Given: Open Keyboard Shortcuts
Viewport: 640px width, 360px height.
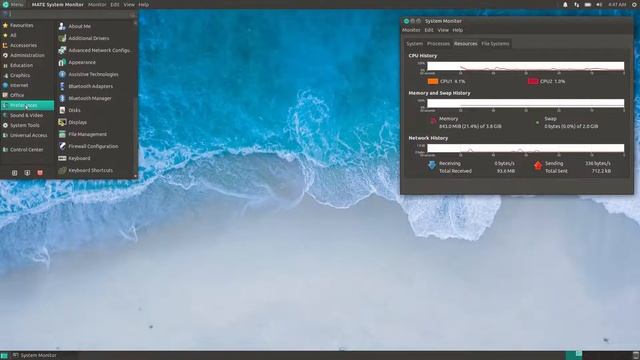Looking at the screenshot, I should click(x=95, y=170).
